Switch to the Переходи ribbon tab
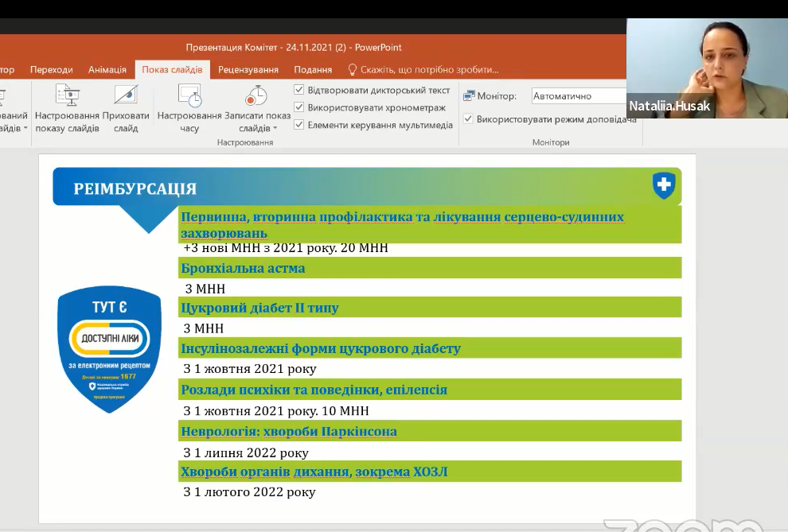 [51, 70]
